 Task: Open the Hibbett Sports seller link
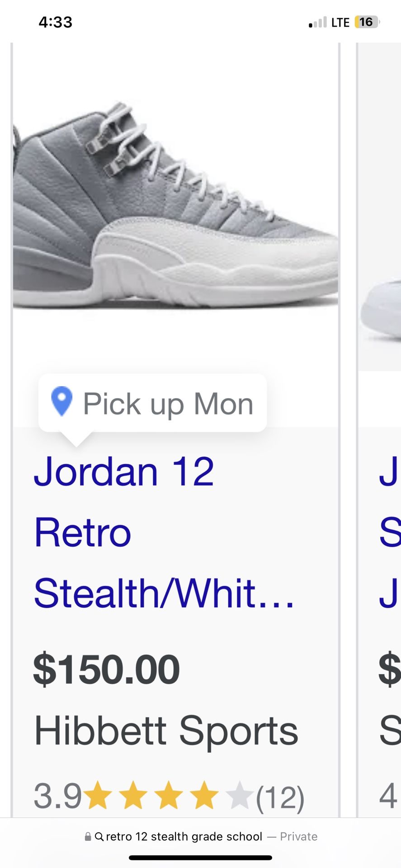(x=166, y=731)
